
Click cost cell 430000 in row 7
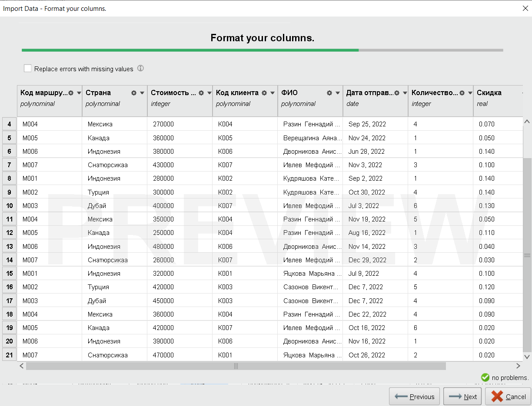180,165
